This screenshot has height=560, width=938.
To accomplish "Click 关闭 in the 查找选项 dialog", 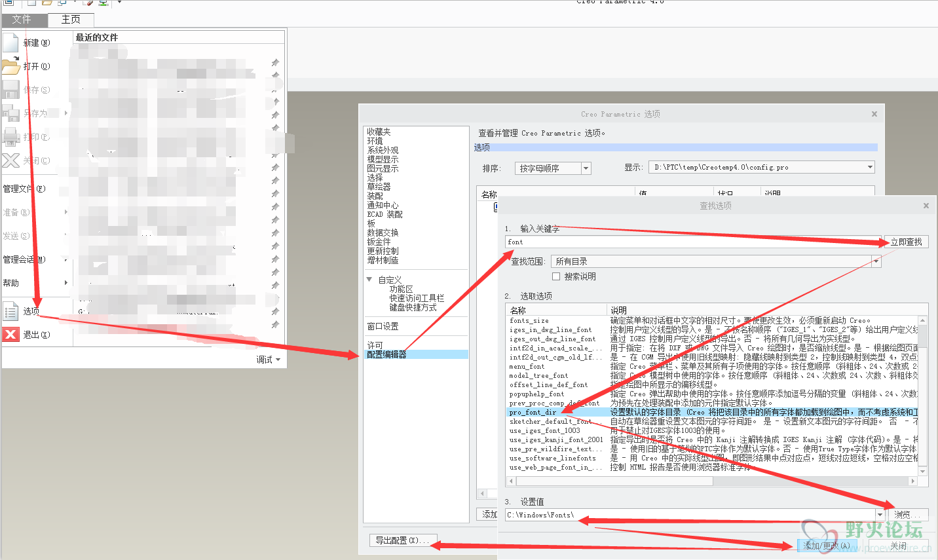I will (x=899, y=546).
